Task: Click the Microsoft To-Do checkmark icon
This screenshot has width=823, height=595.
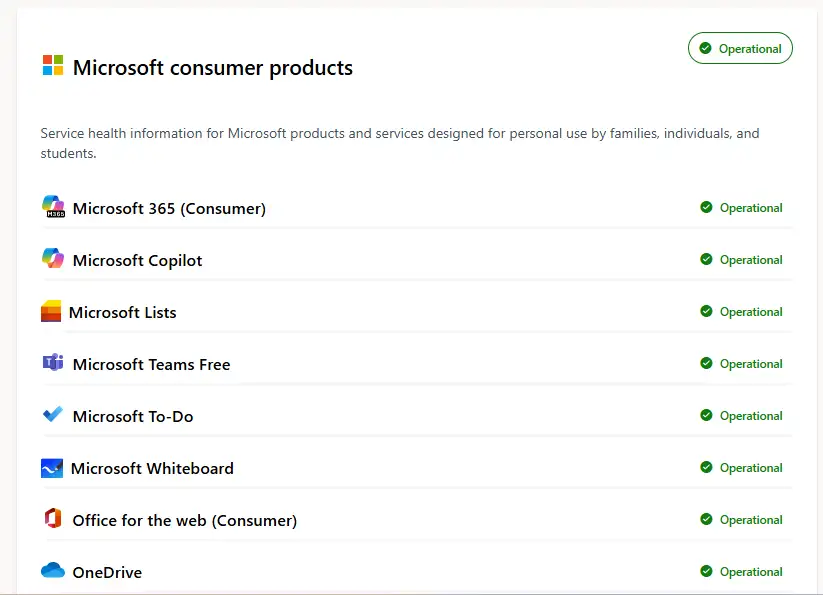Action: click(x=53, y=415)
